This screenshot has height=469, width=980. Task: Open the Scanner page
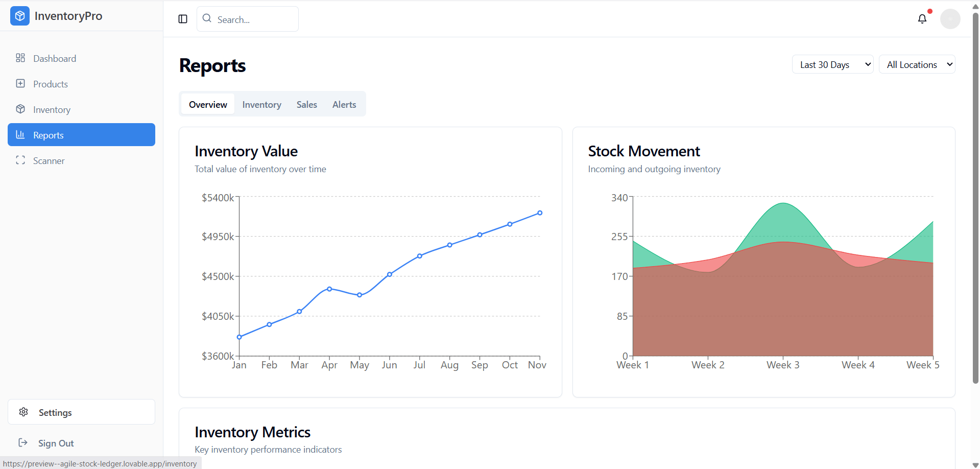click(x=49, y=160)
